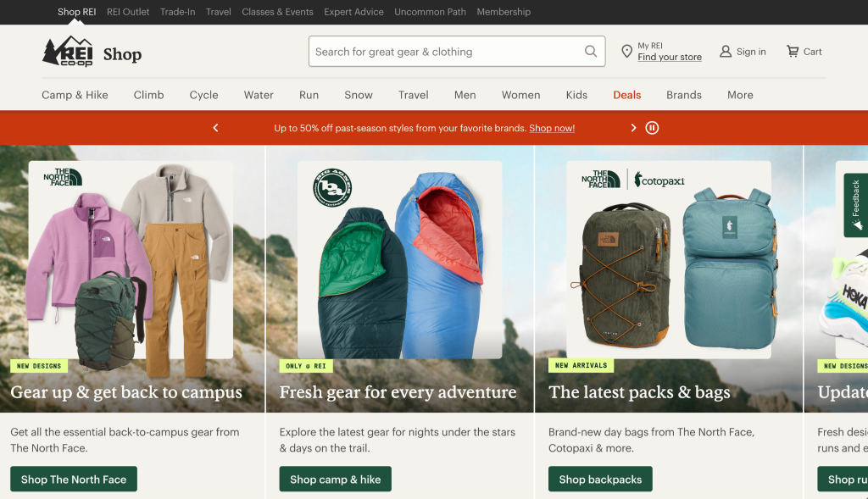Open the Kids category menu
The image size is (868, 499).
[x=576, y=95]
